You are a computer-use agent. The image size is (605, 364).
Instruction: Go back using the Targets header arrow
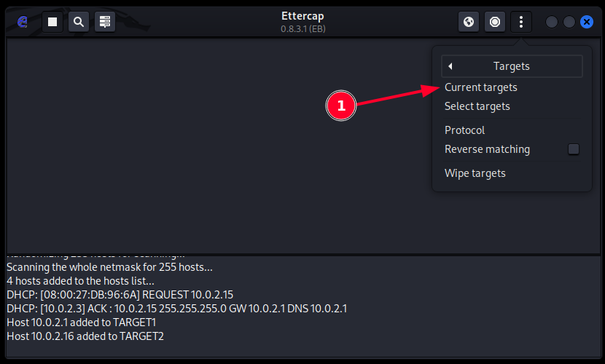(x=450, y=66)
